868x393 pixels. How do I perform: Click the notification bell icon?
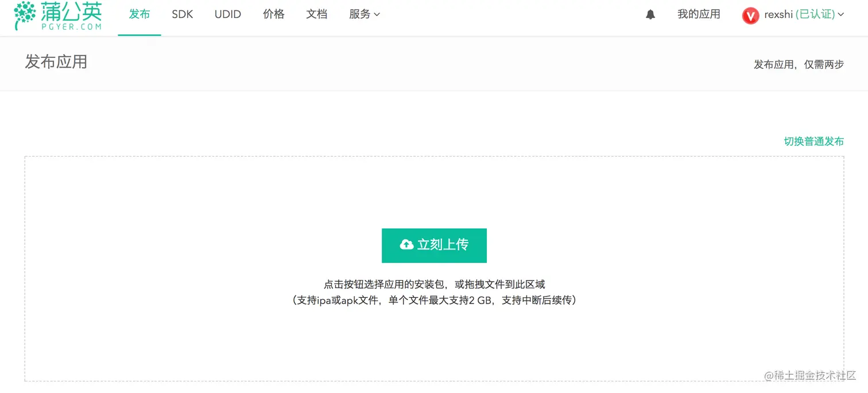(650, 14)
